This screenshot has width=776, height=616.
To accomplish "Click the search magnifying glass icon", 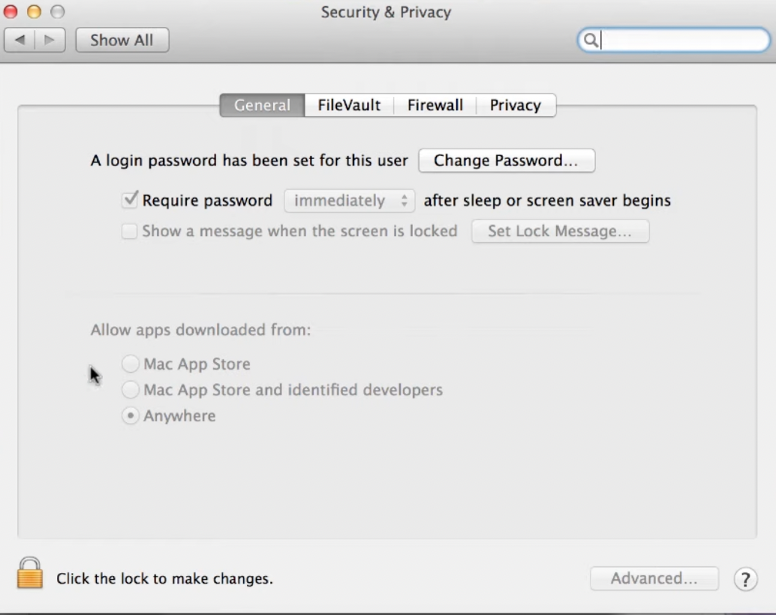I will click(x=591, y=40).
